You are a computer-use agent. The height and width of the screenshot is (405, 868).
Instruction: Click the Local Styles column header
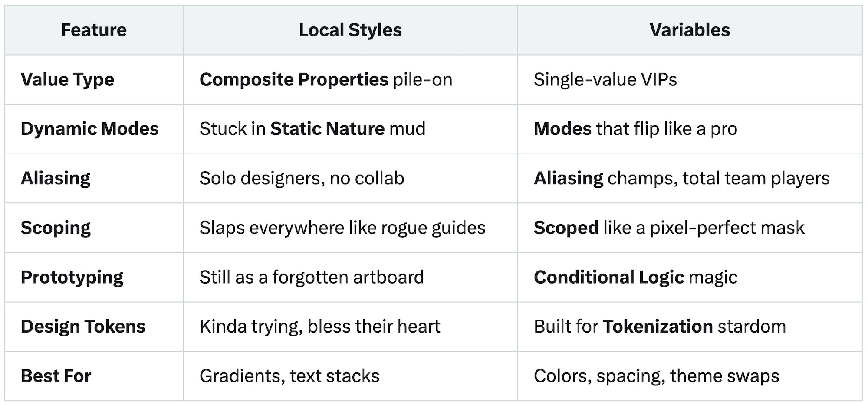pos(350,30)
